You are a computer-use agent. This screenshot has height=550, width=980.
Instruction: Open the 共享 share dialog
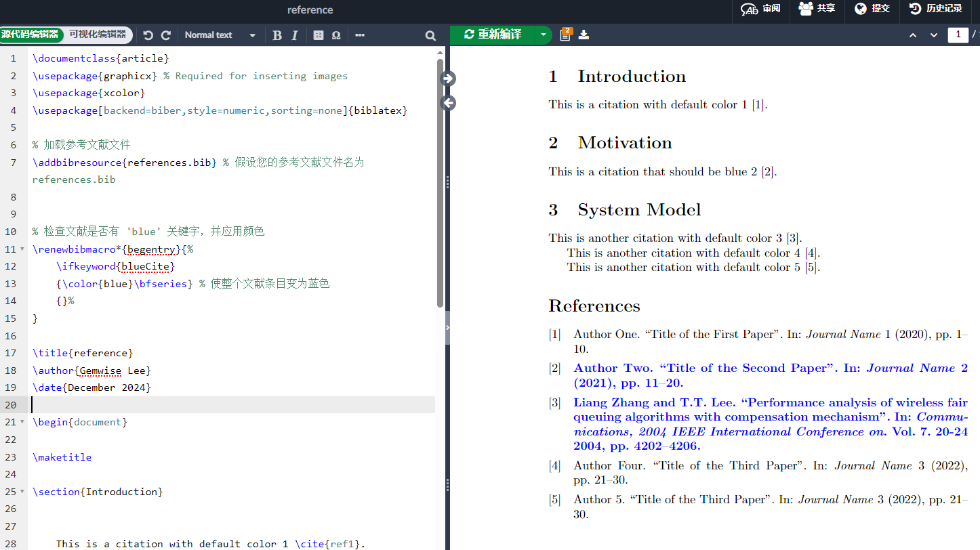coord(817,9)
